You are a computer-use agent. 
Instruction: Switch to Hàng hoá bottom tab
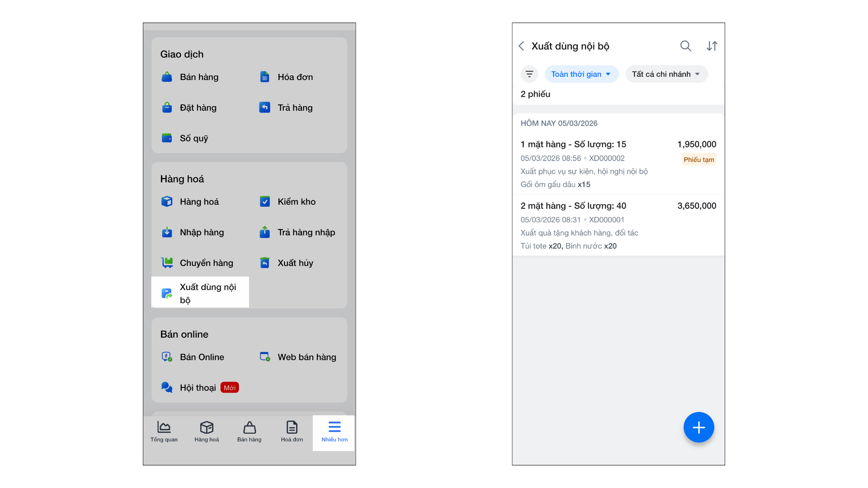click(207, 432)
